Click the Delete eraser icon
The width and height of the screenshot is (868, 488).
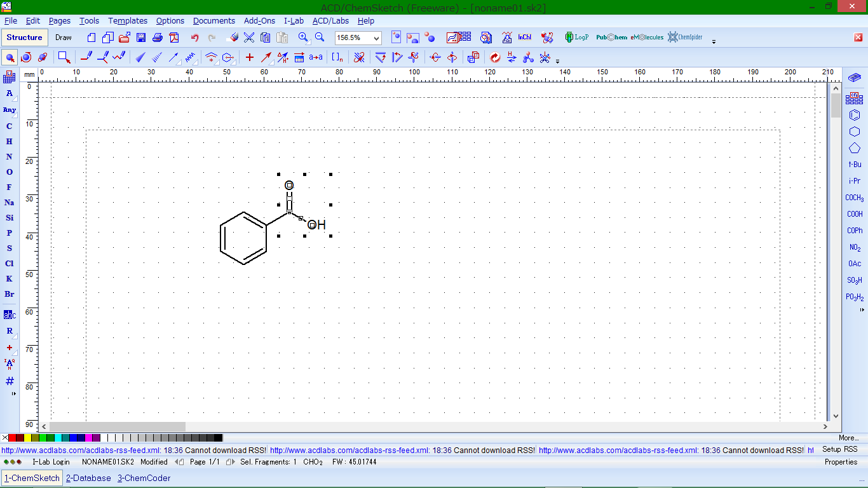pyautogui.click(x=233, y=37)
